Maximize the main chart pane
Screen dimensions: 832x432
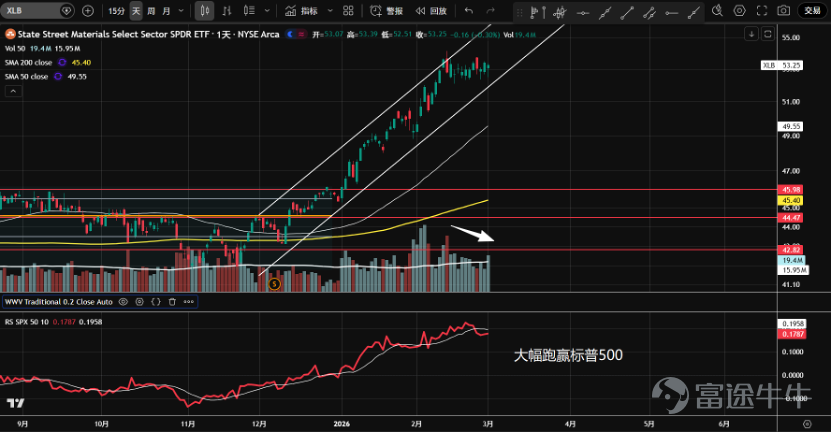pos(768,34)
